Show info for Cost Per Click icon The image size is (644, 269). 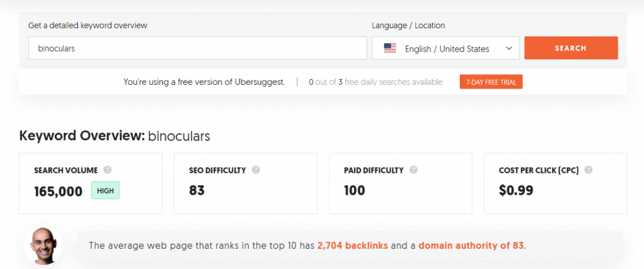589,170
